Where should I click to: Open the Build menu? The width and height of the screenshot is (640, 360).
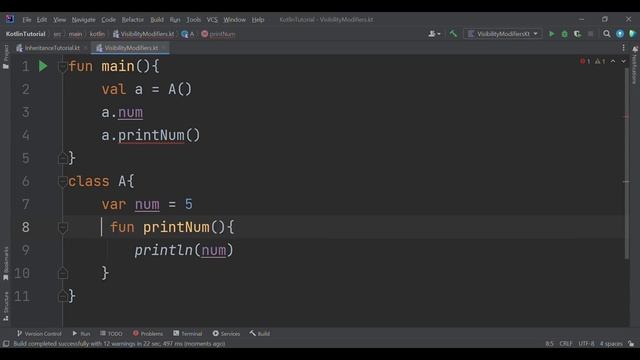(x=157, y=20)
